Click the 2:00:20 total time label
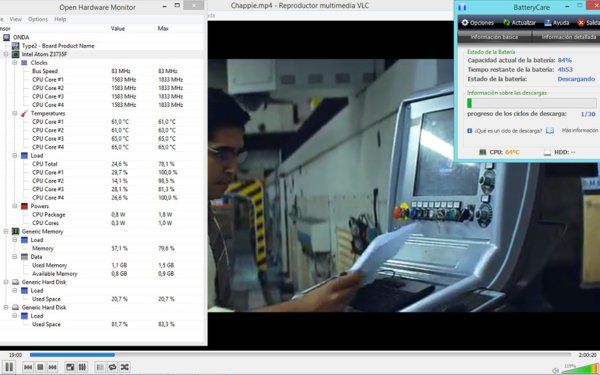The image size is (600, 375). coord(587,355)
